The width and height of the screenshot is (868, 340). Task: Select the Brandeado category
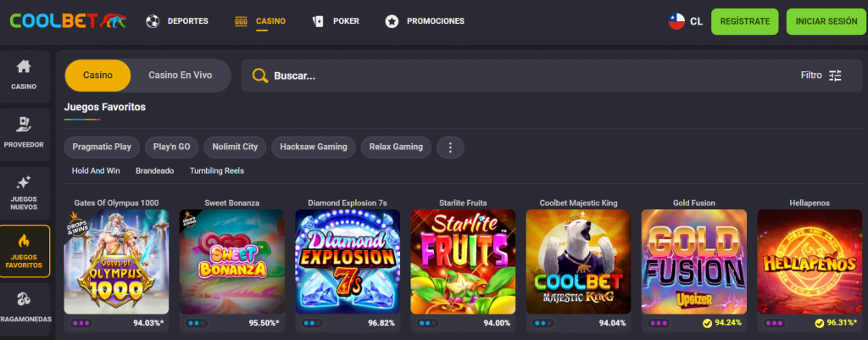pyautogui.click(x=154, y=171)
